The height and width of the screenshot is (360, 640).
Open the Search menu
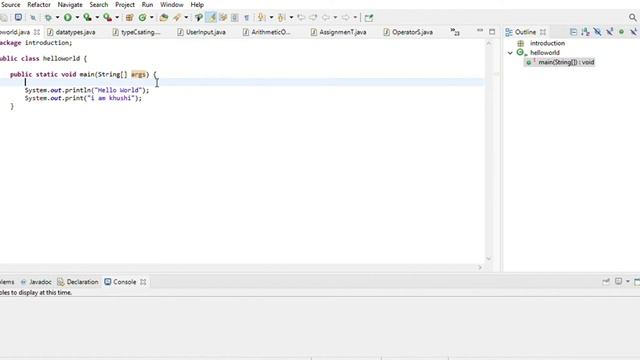click(x=99, y=4)
